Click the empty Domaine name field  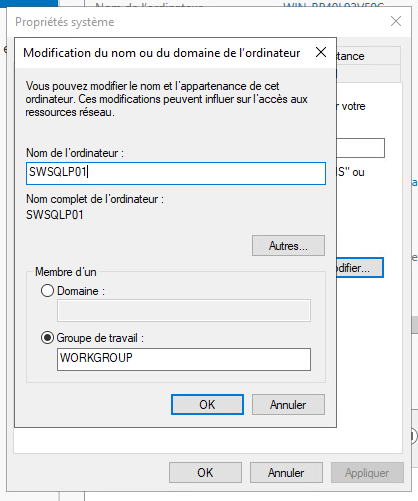(184, 310)
